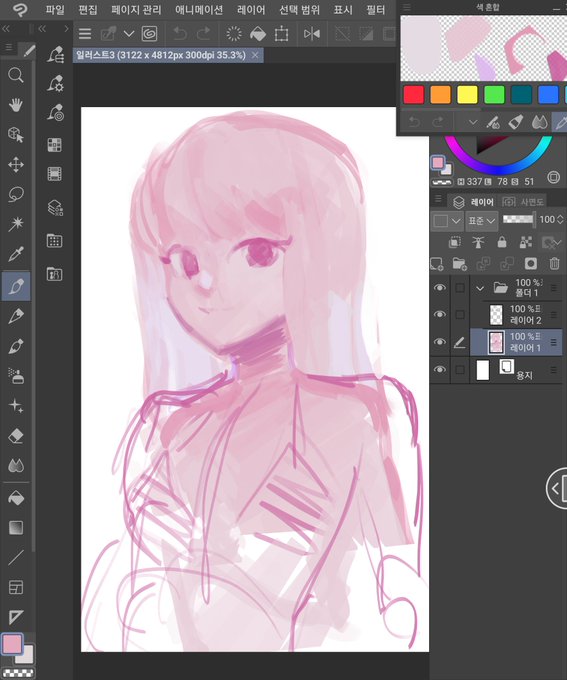
Task: Open the 편집 menu
Action: 88,10
